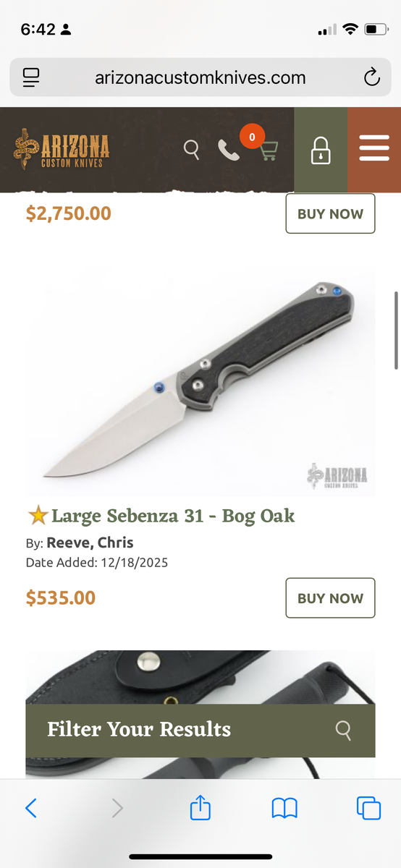The image size is (401, 868).
Task: Go back with Safari back arrow
Action: click(30, 808)
